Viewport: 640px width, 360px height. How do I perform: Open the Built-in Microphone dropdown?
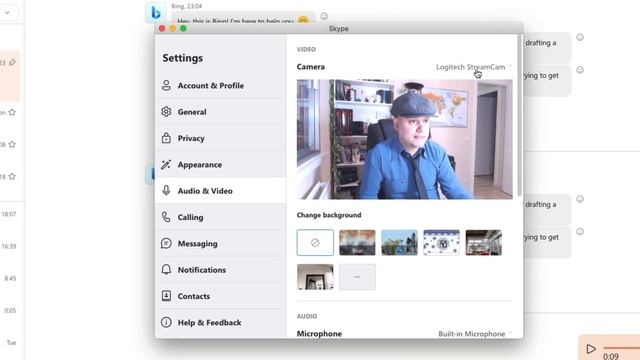pyautogui.click(x=475, y=334)
